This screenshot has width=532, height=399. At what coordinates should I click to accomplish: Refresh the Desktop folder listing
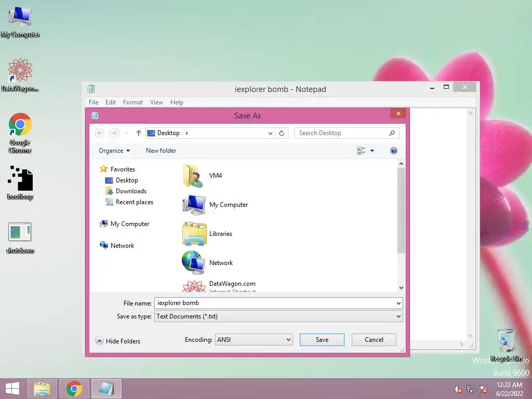coord(282,133)
